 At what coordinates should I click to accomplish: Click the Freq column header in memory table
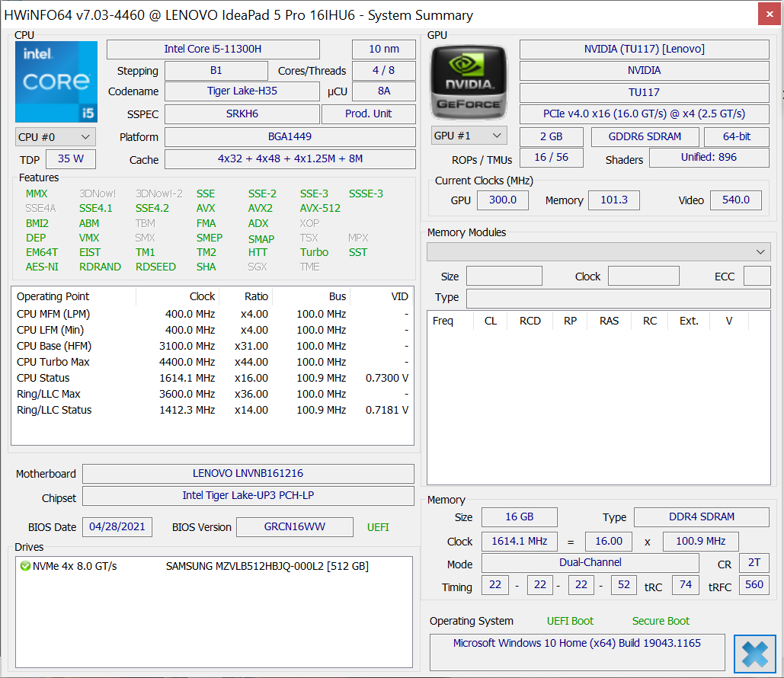450,321
